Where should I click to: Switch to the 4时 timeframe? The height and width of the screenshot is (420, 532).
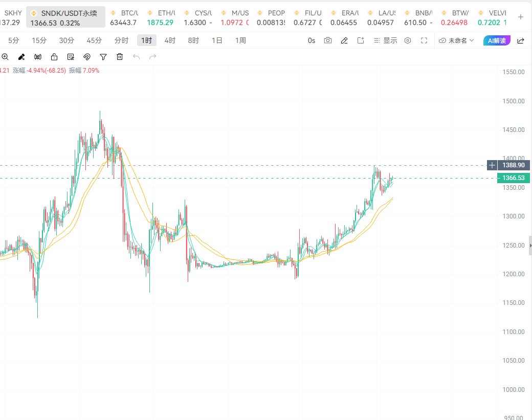click(170, 40)
